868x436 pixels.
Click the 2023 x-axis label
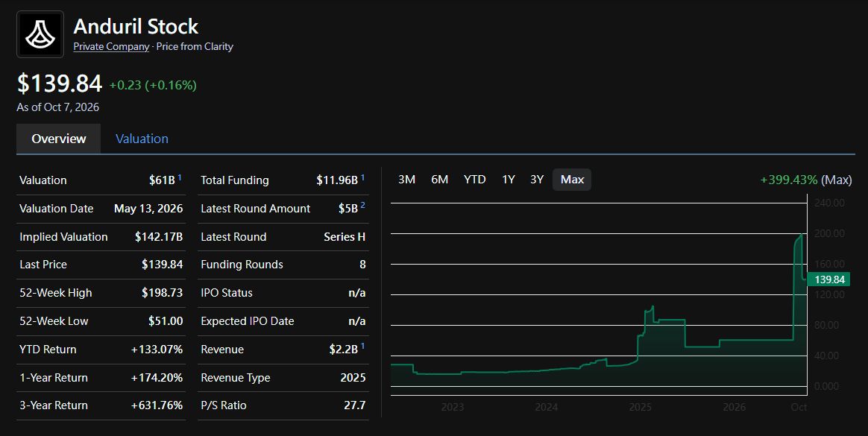[452, 407]
